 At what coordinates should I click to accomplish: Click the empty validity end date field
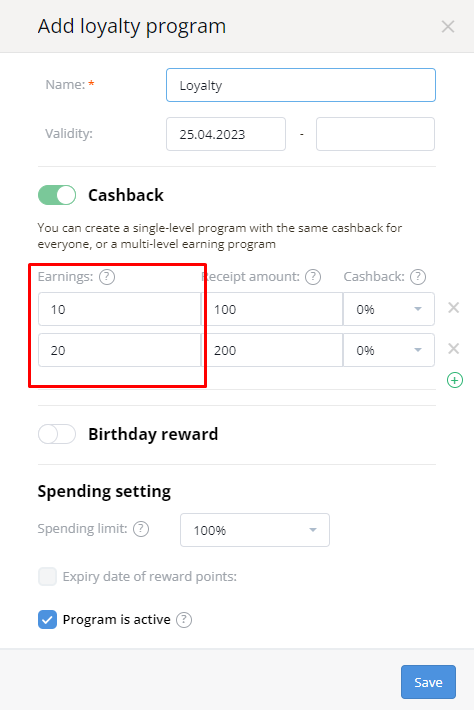click(x=375, y=134)
